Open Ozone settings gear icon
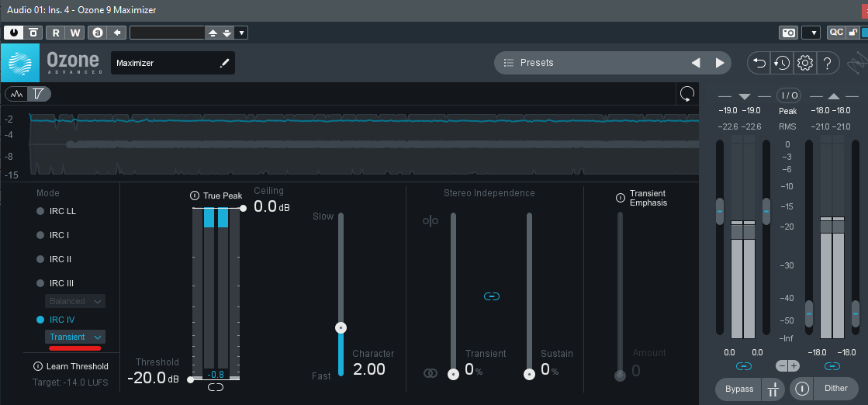 (804, 63)
